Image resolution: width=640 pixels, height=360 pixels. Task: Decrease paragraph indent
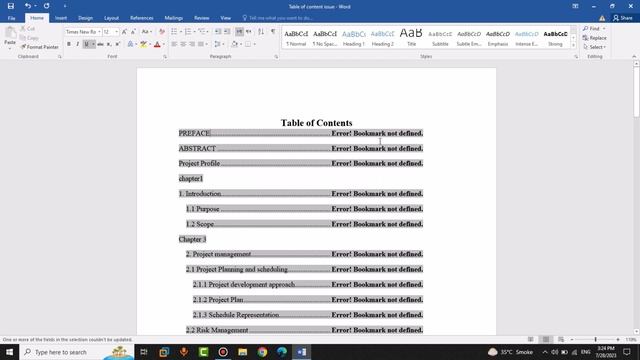(x=218, y=32)
